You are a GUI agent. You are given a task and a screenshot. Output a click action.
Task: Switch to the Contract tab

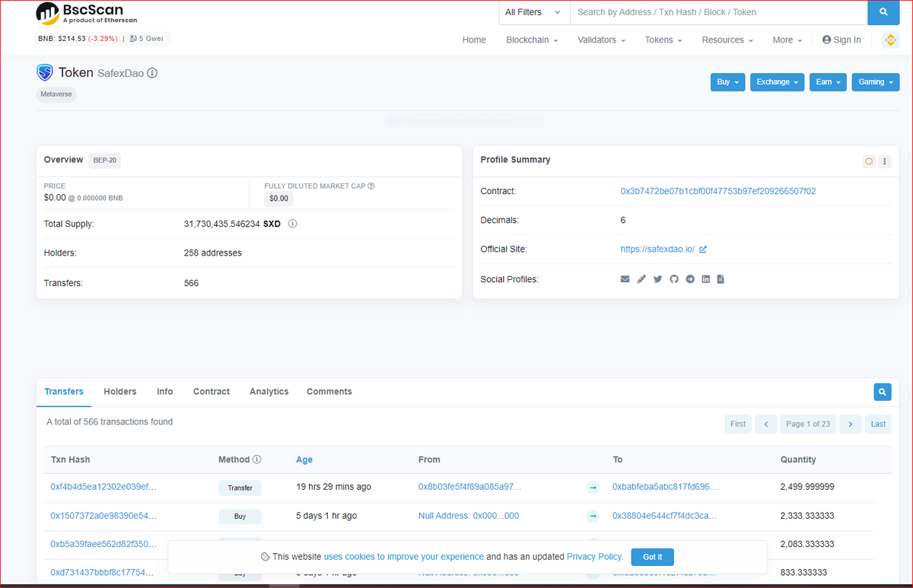212,392
